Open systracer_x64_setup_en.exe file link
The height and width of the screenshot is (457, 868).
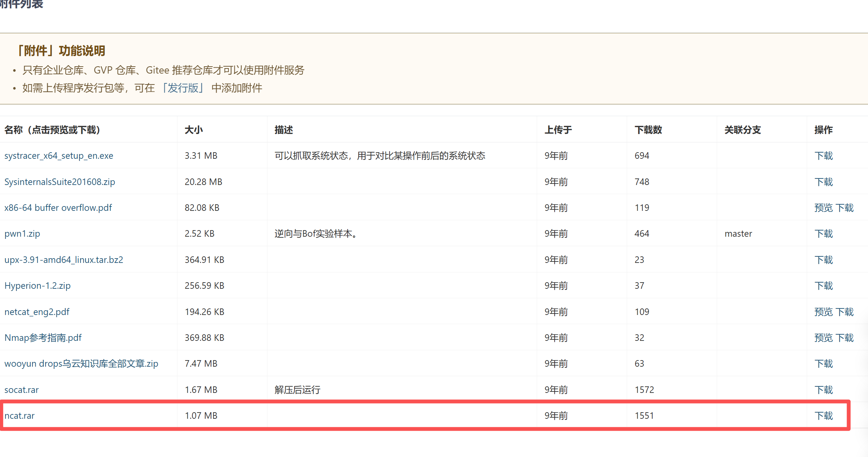point(59,155)
